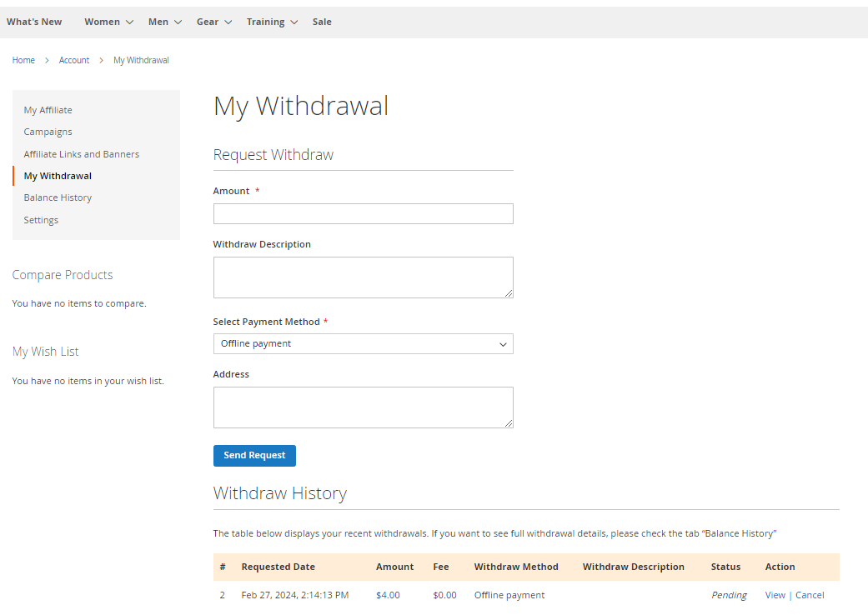Click the Home breadcrumb link
Screen dimensions: 868x615
tap(23, 61)
